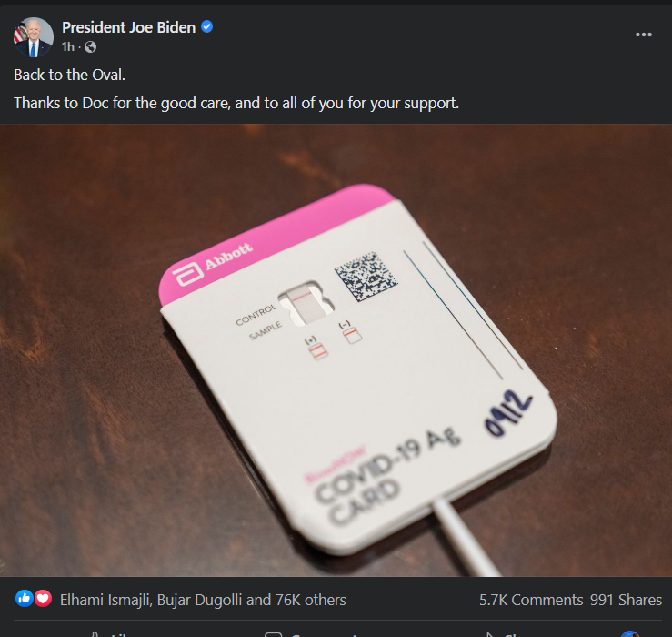Click the 'Back to the Oval.' post text
This screenshot has width=672, height=637.
click(x=69, y=75)
